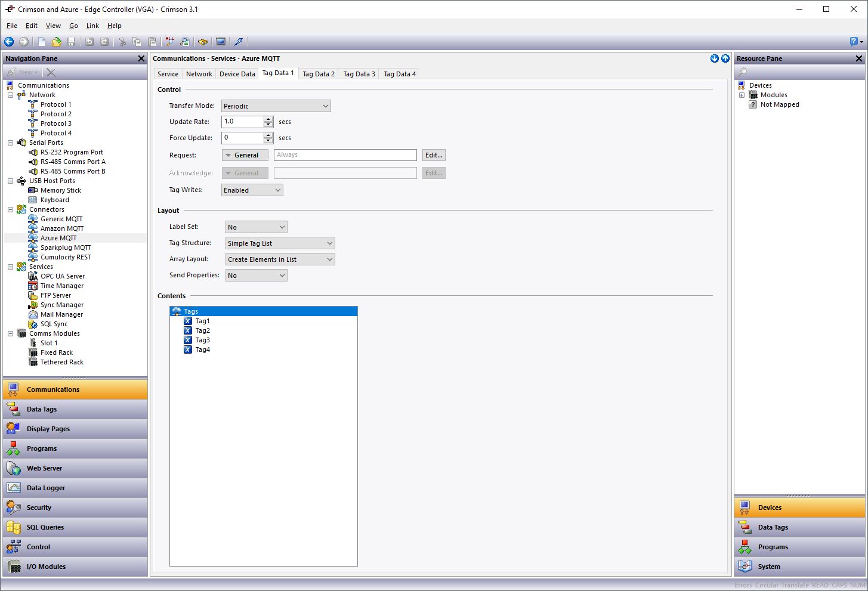Click the Undo toolbar icon
The width and height of the screenshot is (868, 591).
[89, 42]
